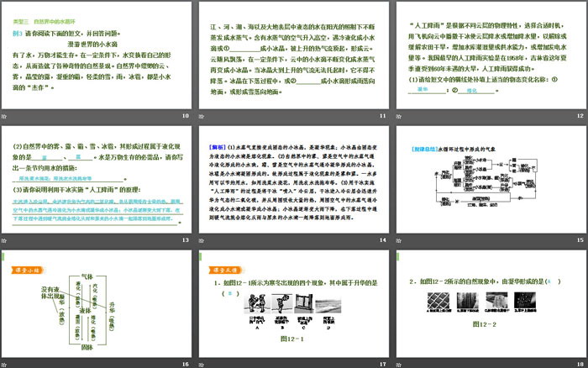Select slide 11 thumbnail with water vapor passage
588x368 pixels.
point(294,55)
